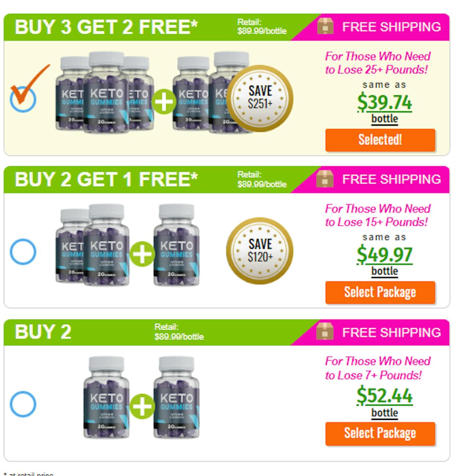461x476 pixels.
Task: Click the Keto Gummies bottles in Buy 2 package
Action: [x=141, y=397]
